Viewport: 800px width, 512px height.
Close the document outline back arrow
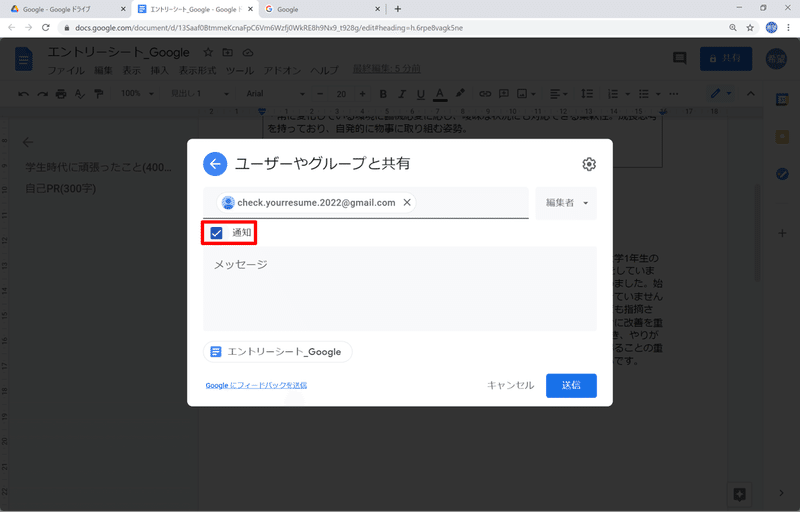pyautogui.click(x=28, y=142)
